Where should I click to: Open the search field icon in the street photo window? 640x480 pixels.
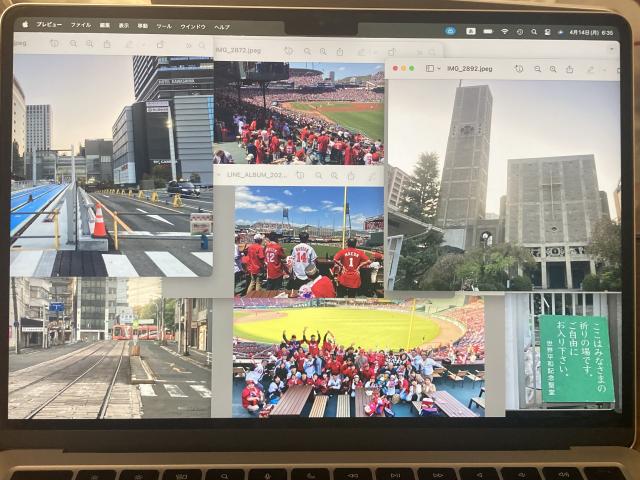tap(202, 45)
